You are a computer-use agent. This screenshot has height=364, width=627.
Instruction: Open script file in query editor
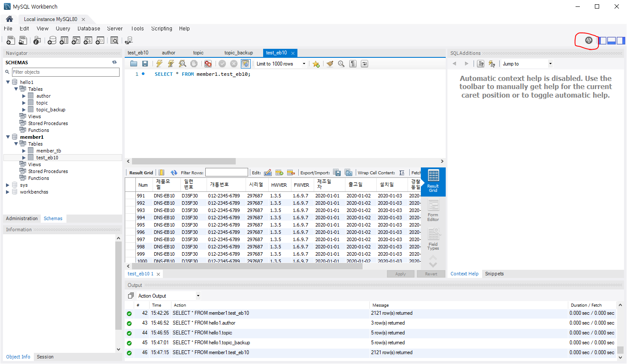tap(134, 64)
